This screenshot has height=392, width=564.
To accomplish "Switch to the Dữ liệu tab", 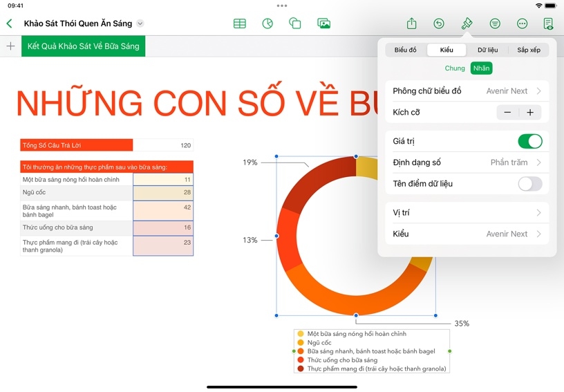I will click(487, 50).
